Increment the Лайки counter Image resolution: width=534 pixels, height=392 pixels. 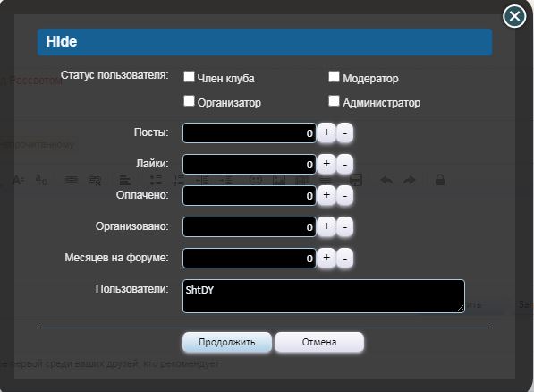tap(326, 164)
